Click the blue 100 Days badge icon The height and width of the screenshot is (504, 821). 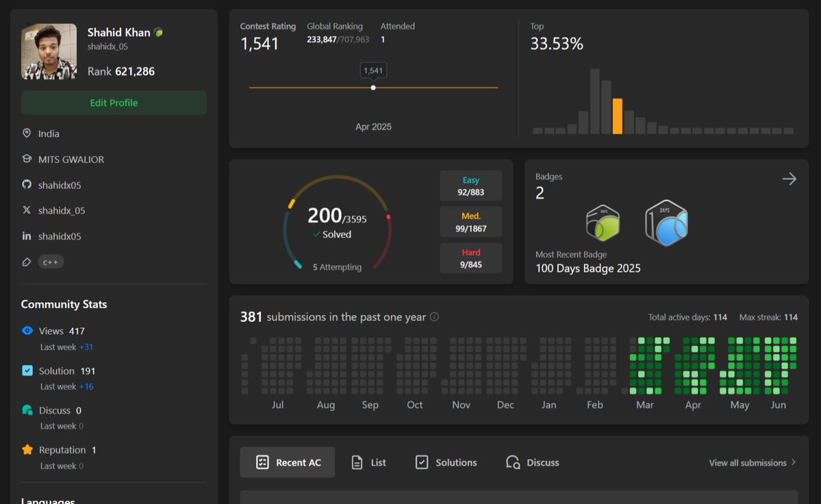coord(666,223)
